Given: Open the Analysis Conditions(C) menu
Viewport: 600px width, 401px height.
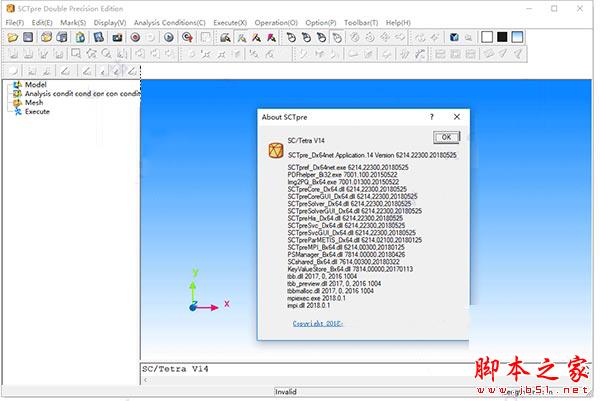Looking at the screenshot, I should [170, 23].
